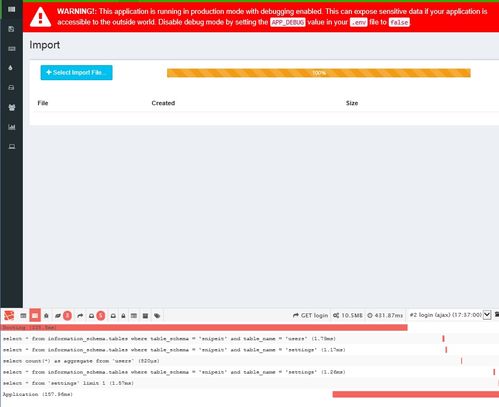499x407 pixels.
Task: Click the debugbar open-folder icon
Action: click(x=497, y=315)
